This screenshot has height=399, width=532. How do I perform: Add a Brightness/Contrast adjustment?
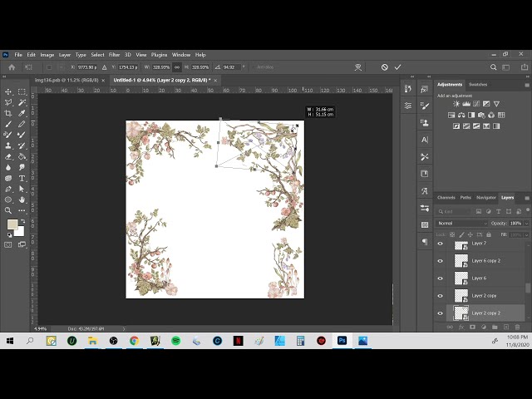click(456, 104)
